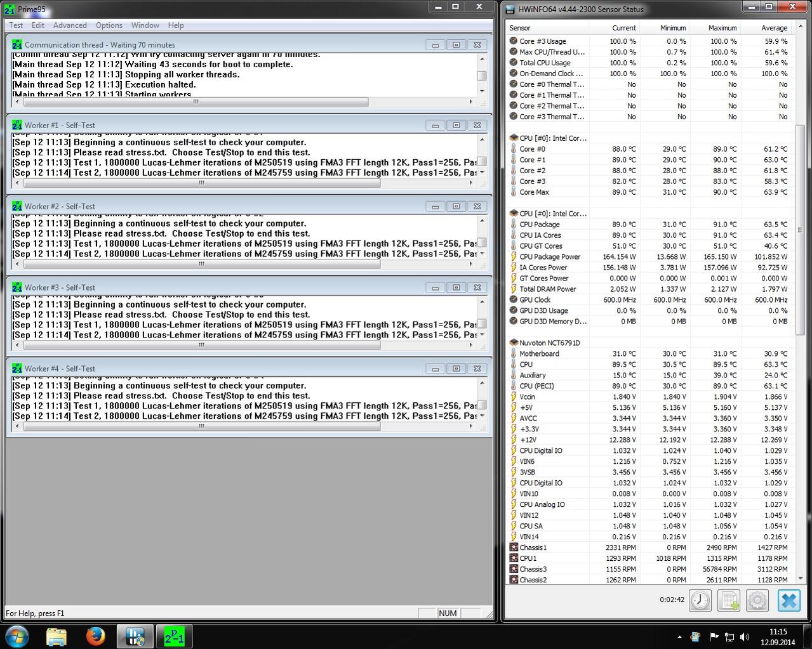The height and width of the screenshot is (649, 812).
Task: Click the Prime95 icon on the Worker #3 window
Action: [x=17, y=288]
